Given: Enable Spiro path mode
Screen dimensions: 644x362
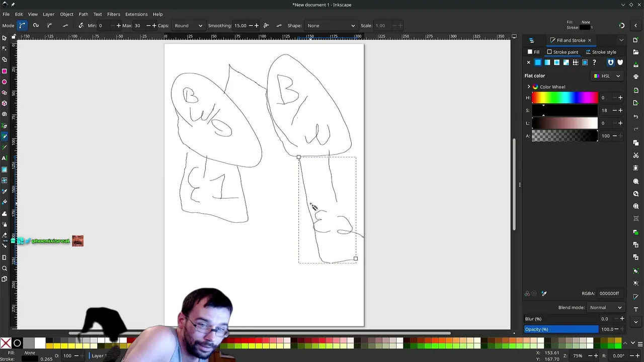Looking at the screenshot, I should click(x=36, y=26).
